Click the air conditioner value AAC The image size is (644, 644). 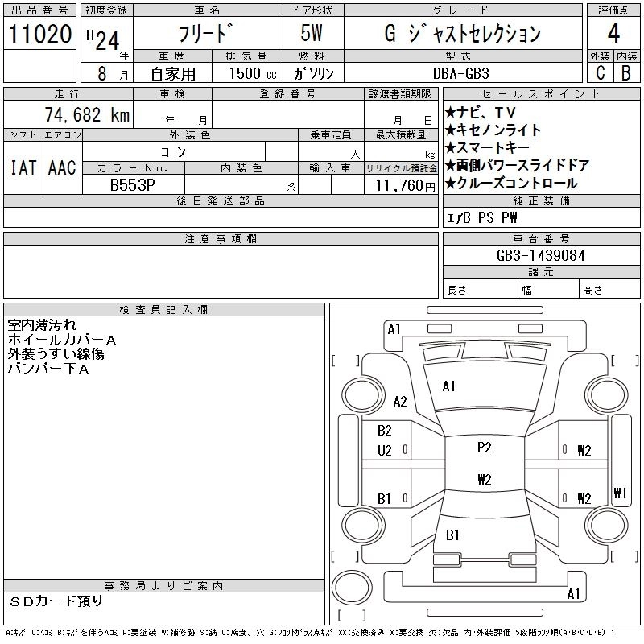[62, 167]
